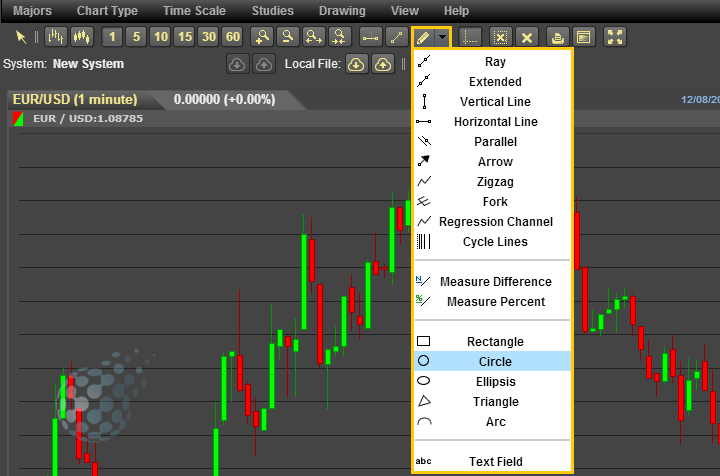Image resolution: width=720 pixels, height=476 pixels.
Task: Select Horizontal Line in the dropdown list
Action: coord(492,122)
